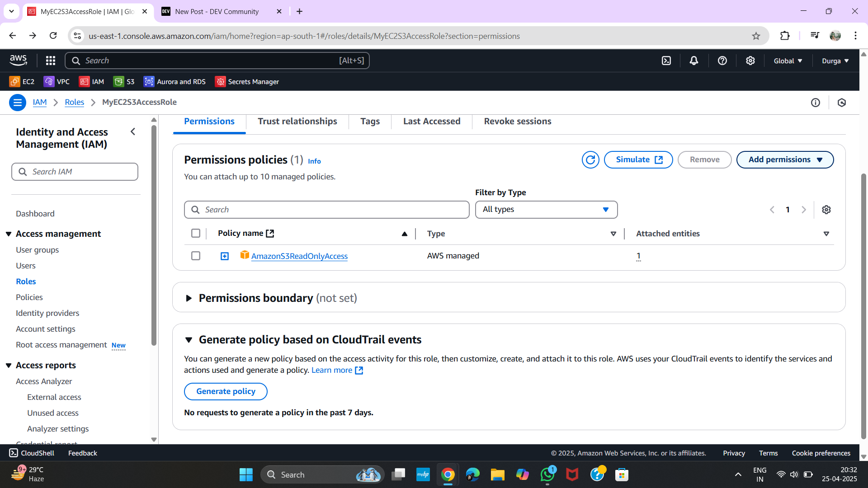Click the Windows Start button

246,474
